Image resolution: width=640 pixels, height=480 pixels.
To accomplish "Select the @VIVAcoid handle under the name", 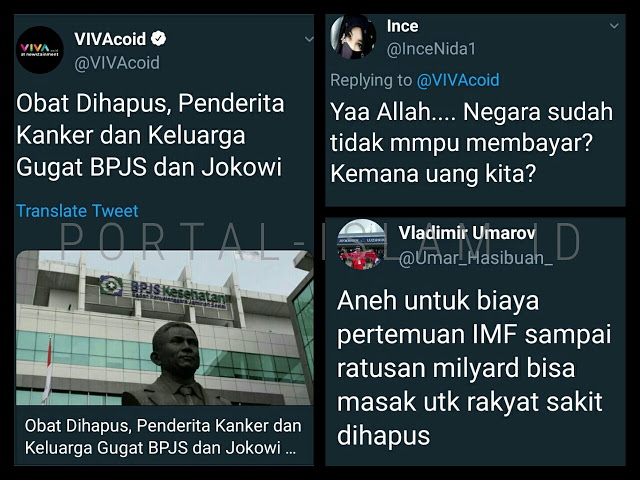I will click(x=117, y=63).
